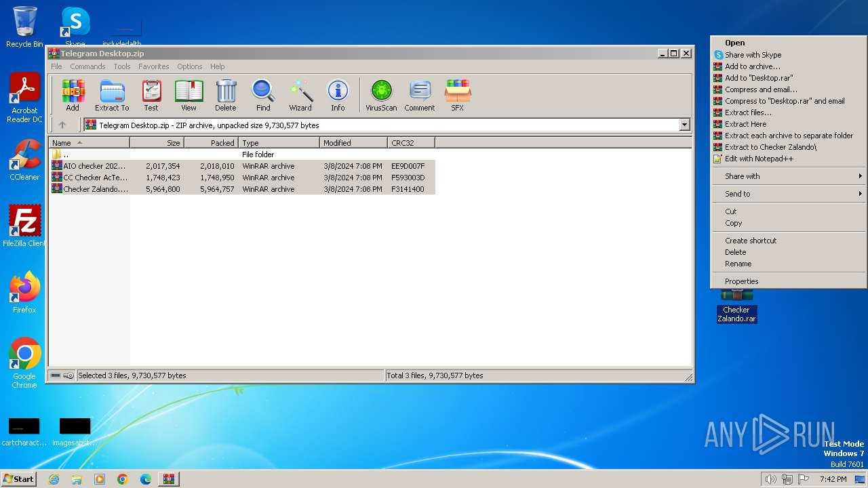Choose Extract each archive to separate folder
868x488 pixels.
(788, 136)
